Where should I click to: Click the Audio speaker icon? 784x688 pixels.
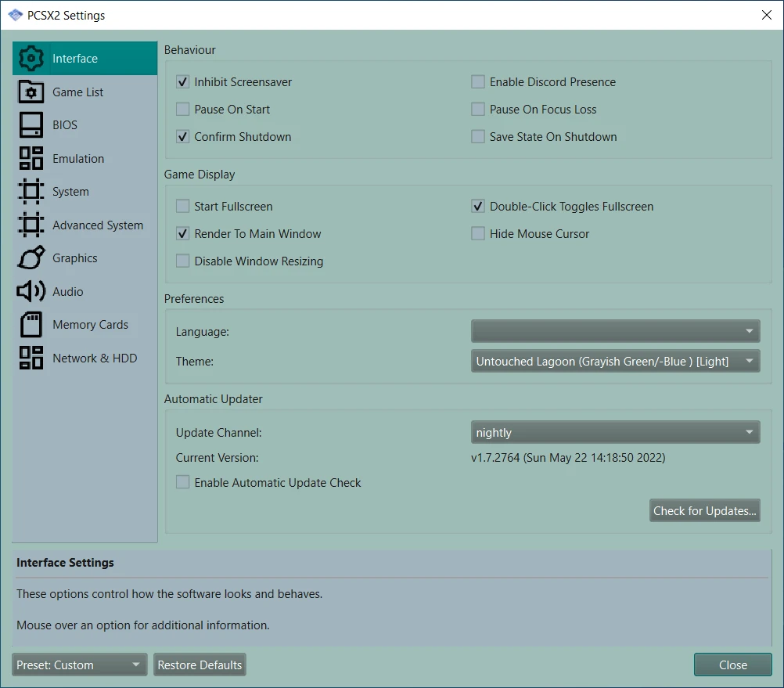pos(31,292)
